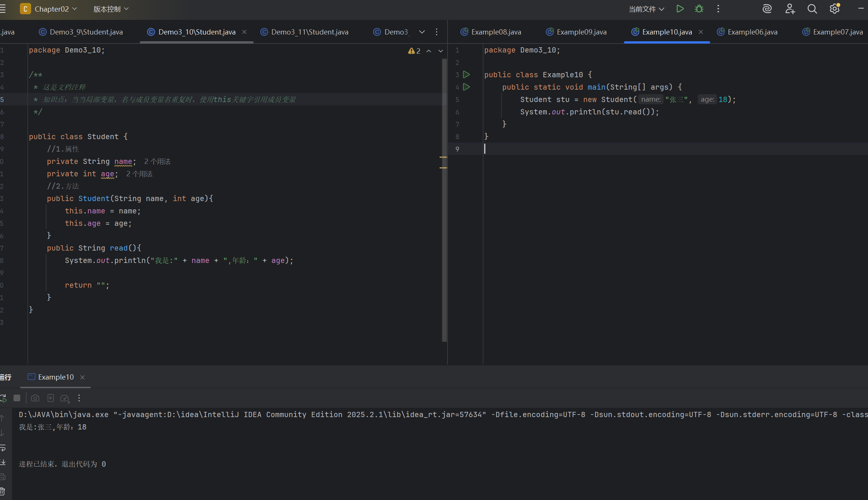The height and width of the screenshot is (500, 868).
Task: Switch to Demo3_11\Student.java tab
Action: click(305, 32)
